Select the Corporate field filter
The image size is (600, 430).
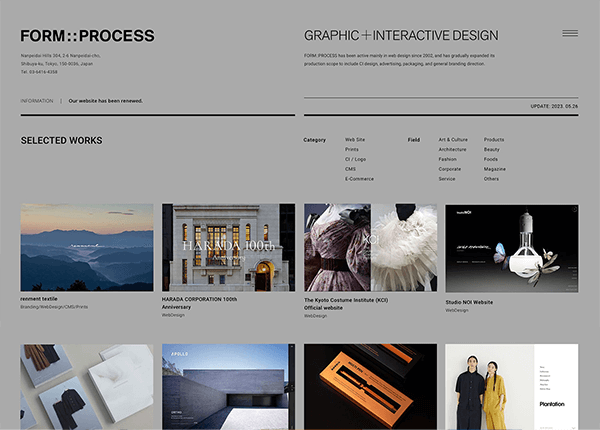click(x=450, y=169)
